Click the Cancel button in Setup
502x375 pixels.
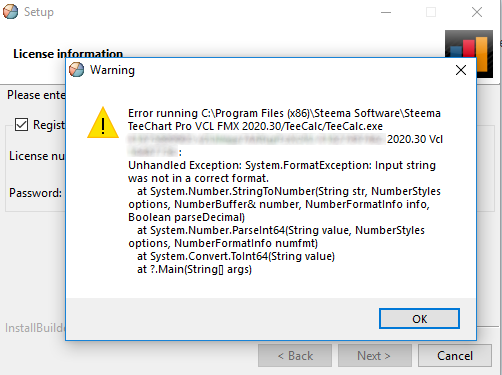(455, 356)
